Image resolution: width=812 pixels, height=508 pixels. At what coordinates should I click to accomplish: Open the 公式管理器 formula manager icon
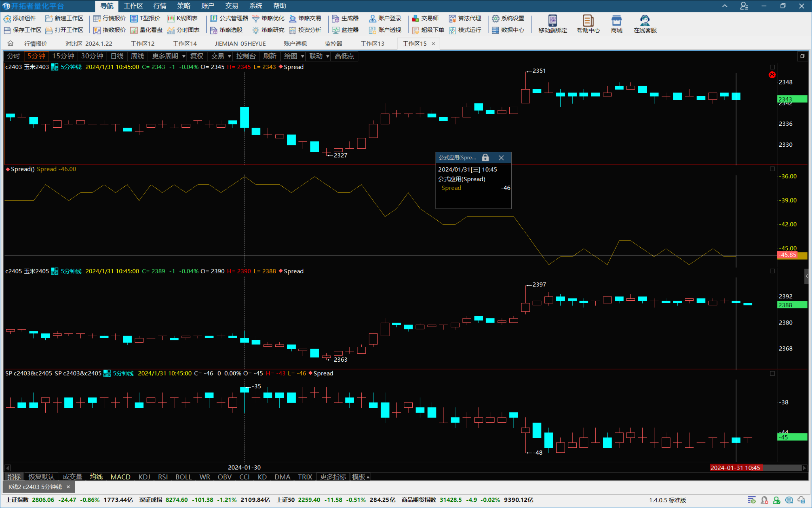pyautogui.click(x=214, y=18)
